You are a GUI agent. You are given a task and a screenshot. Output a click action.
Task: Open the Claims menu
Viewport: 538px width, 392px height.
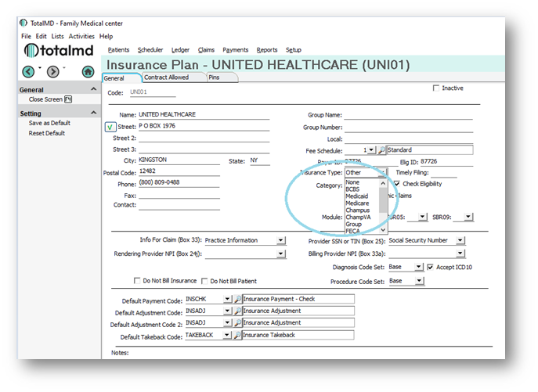coord(206,49)
